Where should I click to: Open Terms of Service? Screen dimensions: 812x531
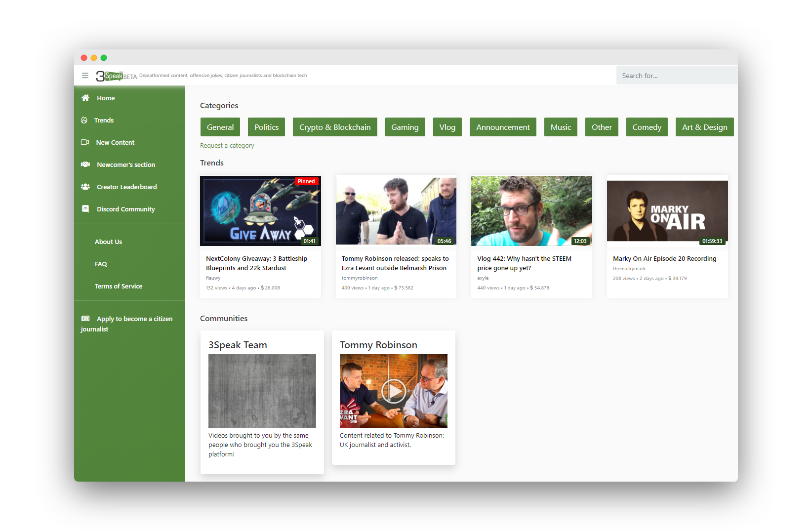[119, 286]
